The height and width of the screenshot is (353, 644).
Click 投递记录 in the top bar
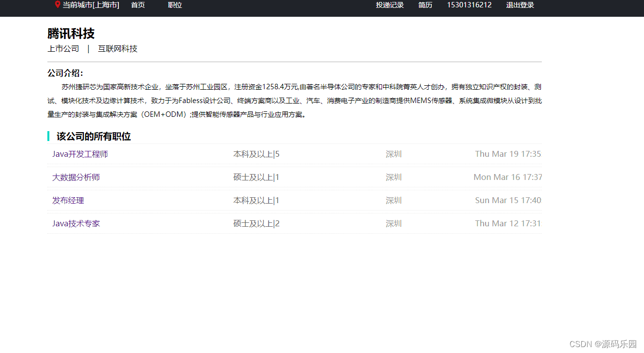tap(389, 4)
